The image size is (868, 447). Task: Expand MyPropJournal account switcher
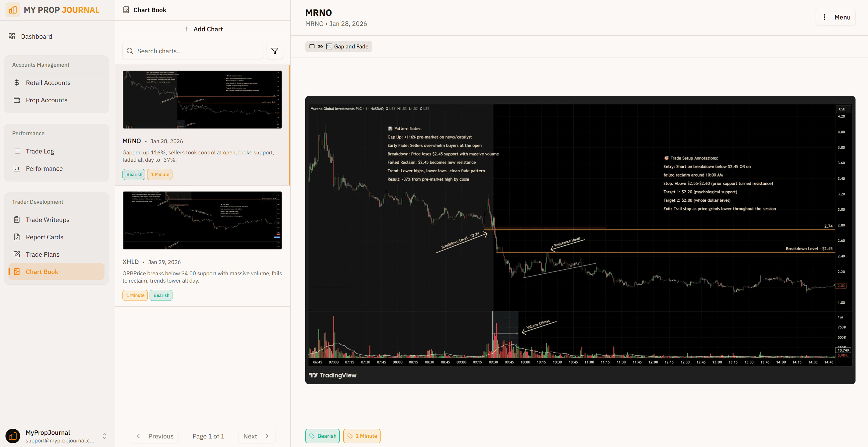(x=105, y=436)
